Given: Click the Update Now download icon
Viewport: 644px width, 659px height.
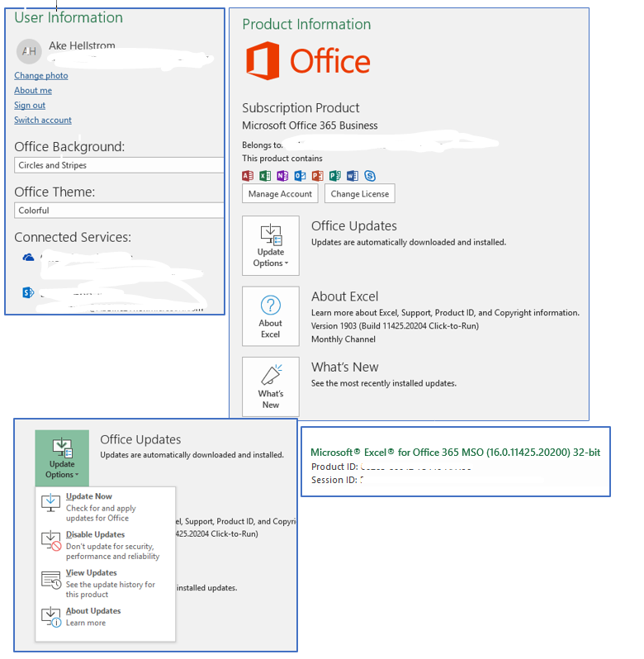Looking at the screenshot, I should pyautogui.click(x=50, y=503).
